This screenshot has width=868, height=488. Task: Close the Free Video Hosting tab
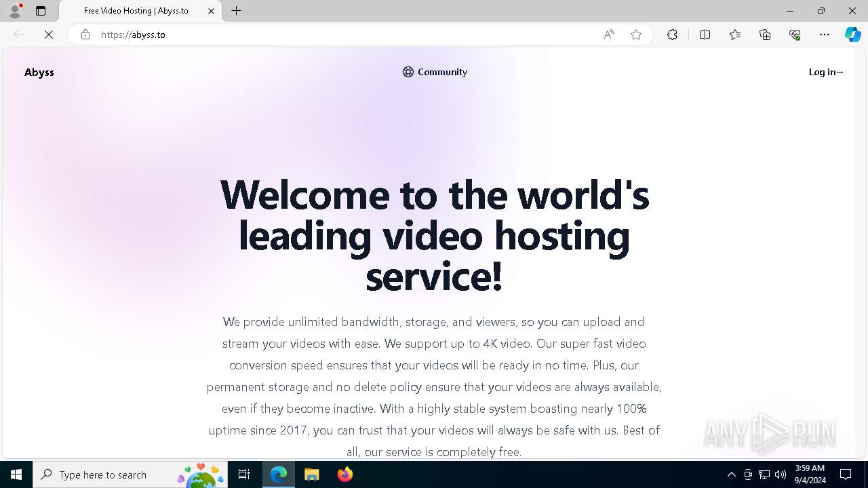(211, 11)
